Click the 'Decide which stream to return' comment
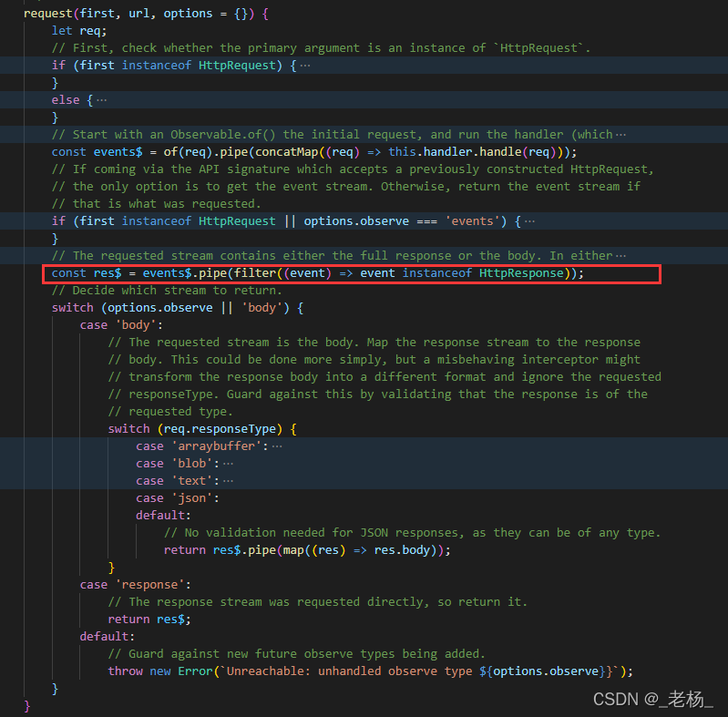The width and height of the screenshot is (728, 717). pos(167,291)
